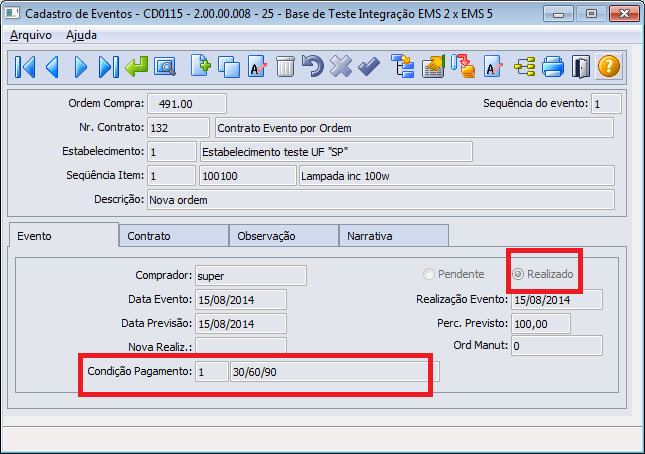Click the empty Nova Realiz. field

click(241, 346)
